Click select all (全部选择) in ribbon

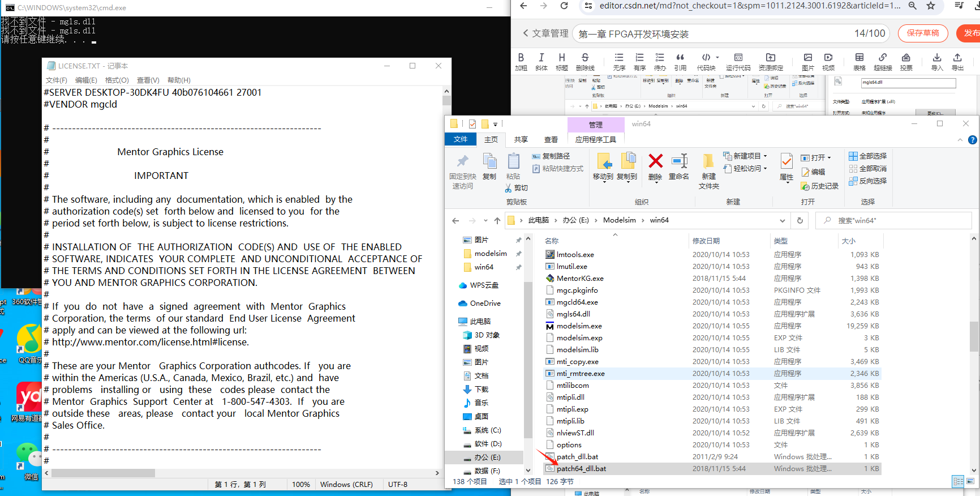pyautogui.click(x=868, y=156)
